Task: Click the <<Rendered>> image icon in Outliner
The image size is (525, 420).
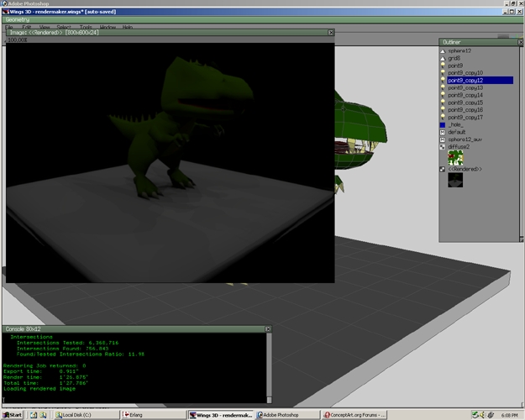Action: point(443,170)
